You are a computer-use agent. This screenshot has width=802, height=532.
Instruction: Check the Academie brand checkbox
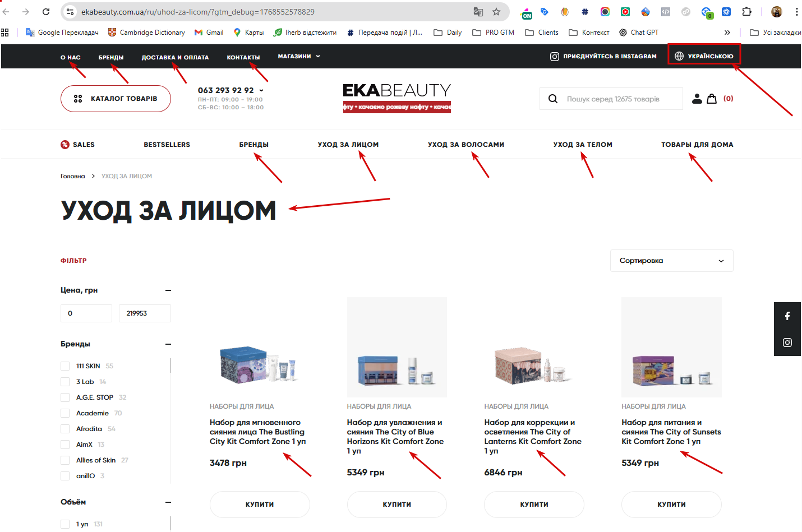pos(64,413)
